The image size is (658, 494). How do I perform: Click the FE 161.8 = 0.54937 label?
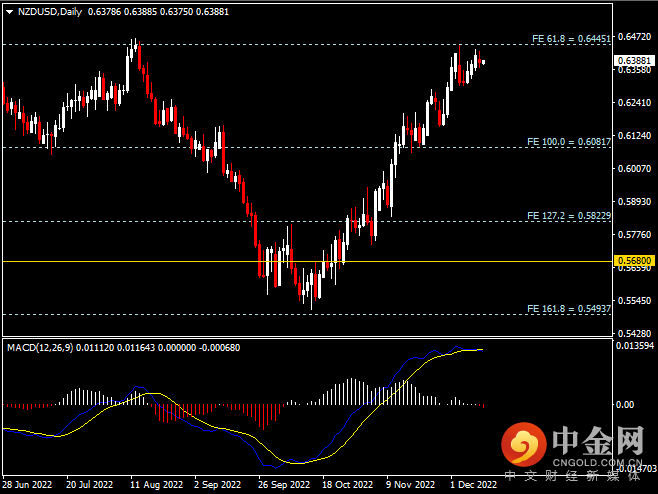pos(570,309)
